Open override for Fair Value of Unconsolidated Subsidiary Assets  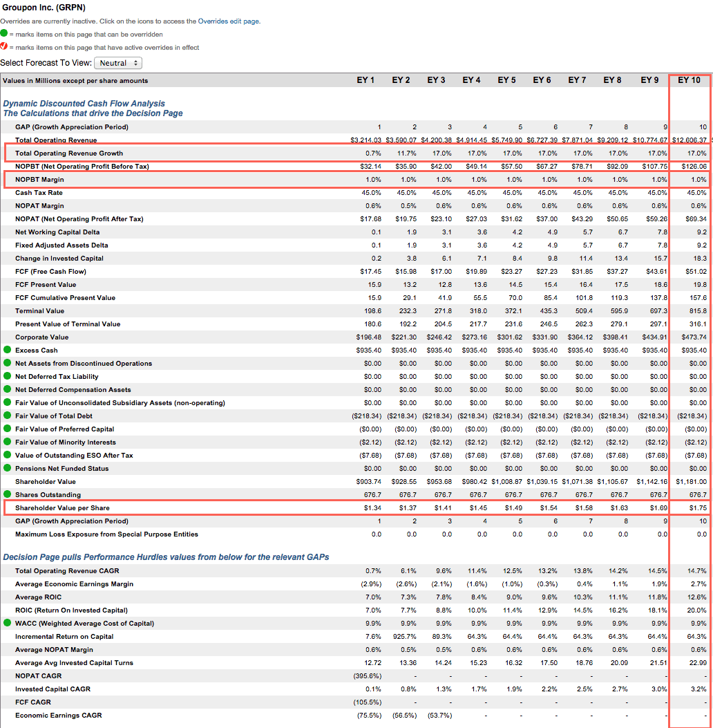coord(8,402)
